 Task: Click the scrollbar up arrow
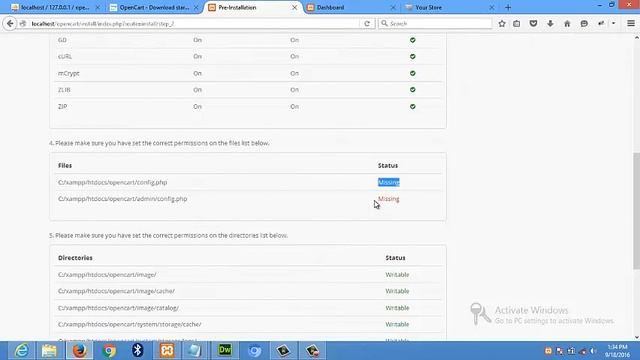[x=636, y=38]
